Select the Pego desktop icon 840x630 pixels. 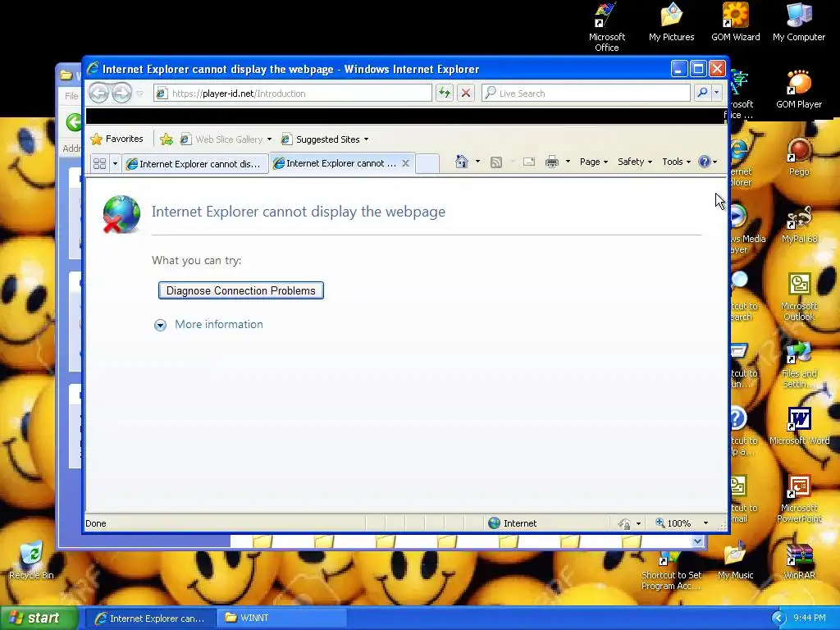[x=799, y=157]
